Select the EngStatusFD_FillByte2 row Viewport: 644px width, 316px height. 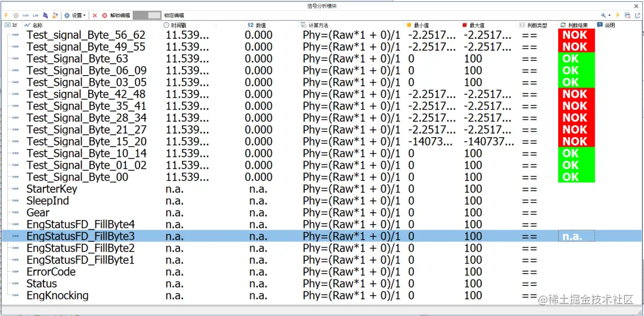(321, 248)
